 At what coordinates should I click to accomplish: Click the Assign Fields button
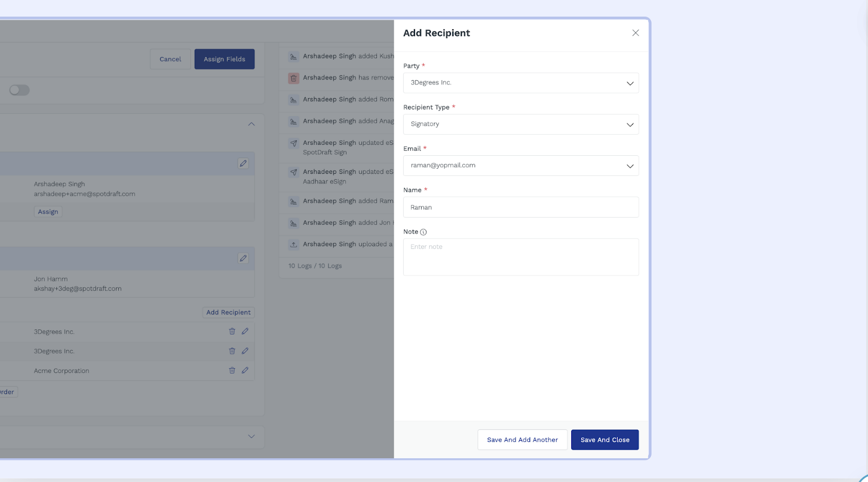pos(225,59)
